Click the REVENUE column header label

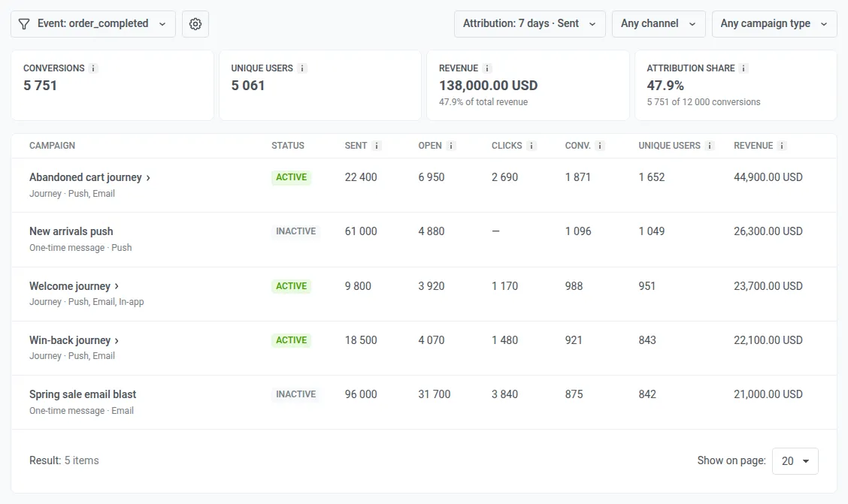click(x=753, y=145)
